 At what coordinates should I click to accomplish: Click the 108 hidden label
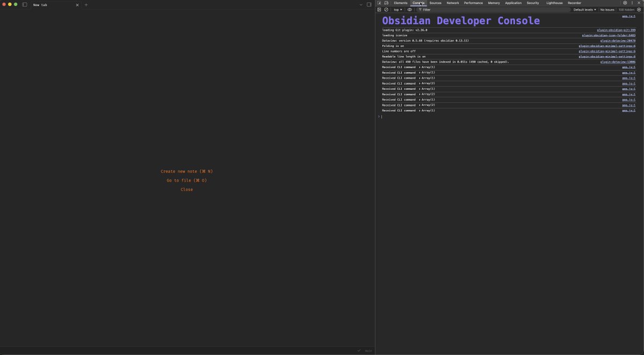point(626,10)
